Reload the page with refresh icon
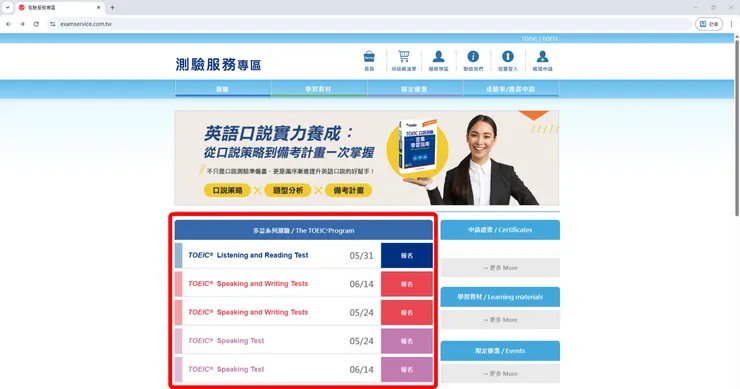Viewport: 740px width, 389px height. (x=36, y=24)
